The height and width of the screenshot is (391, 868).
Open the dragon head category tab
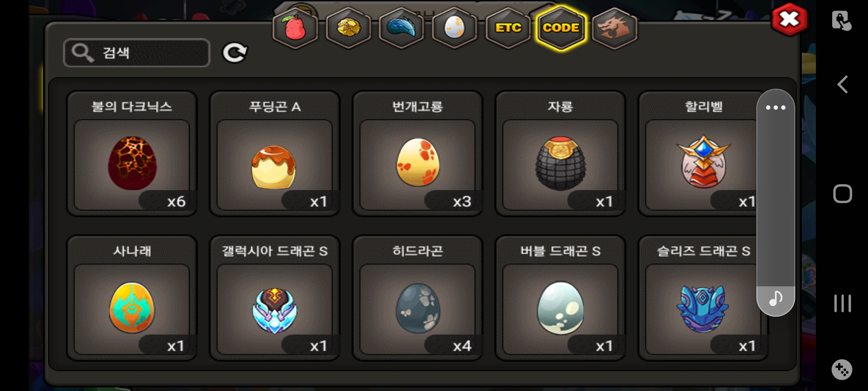click(614, 28)
